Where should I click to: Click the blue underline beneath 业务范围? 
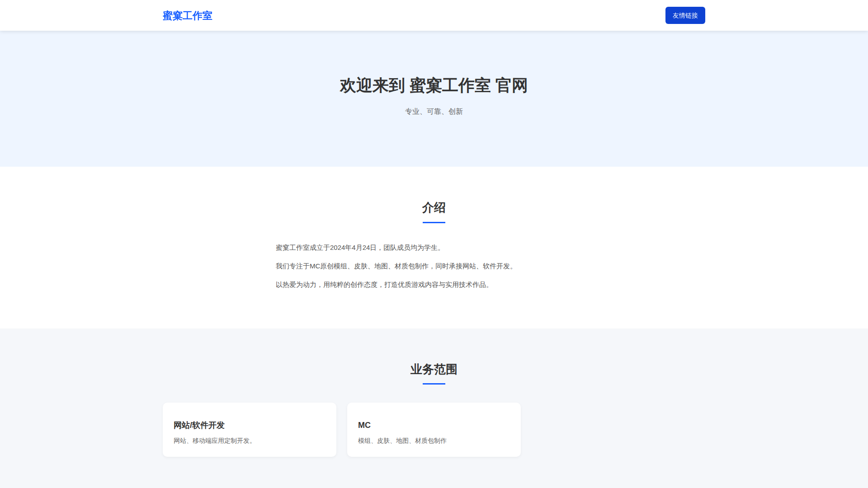tap(434, 384)
